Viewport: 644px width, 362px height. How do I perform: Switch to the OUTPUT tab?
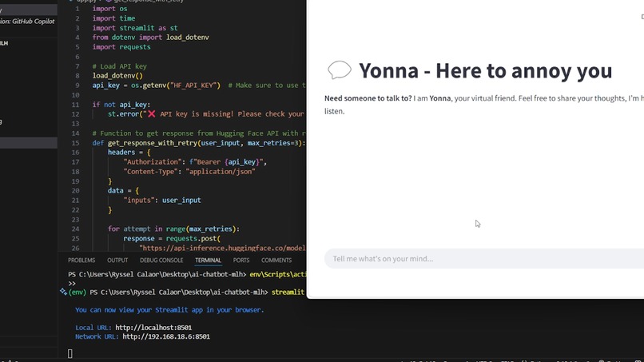(x=117, y=260)
